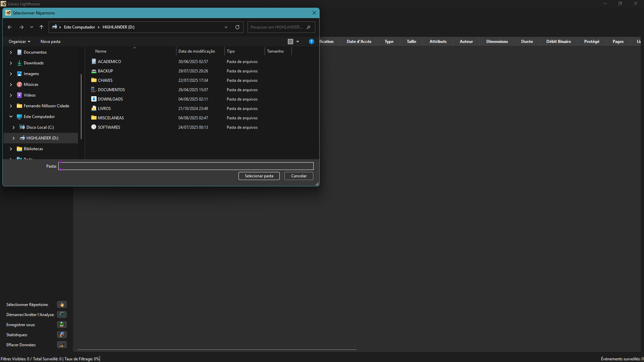
Task: Expand the Disco Local (C:) node
Action: 13,127
